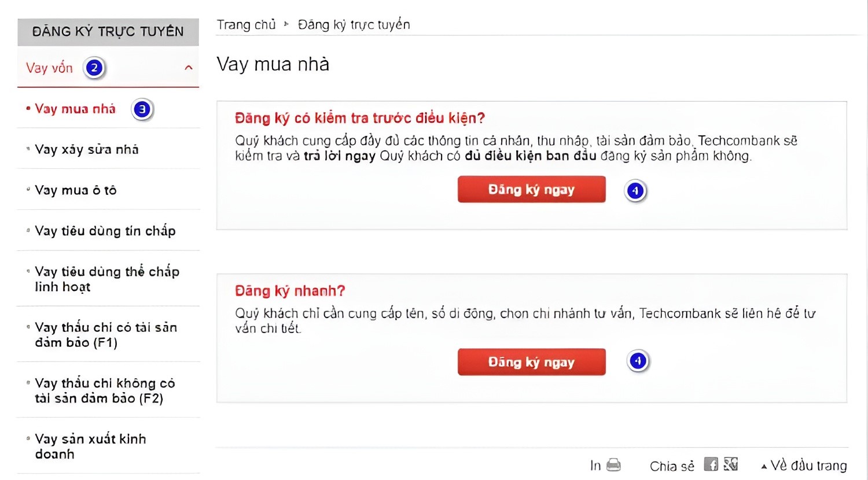The height and width of the screenshot is (480, 868).
Task: Open Vay xây sửa nhà option
Action: tap(87, 150)
